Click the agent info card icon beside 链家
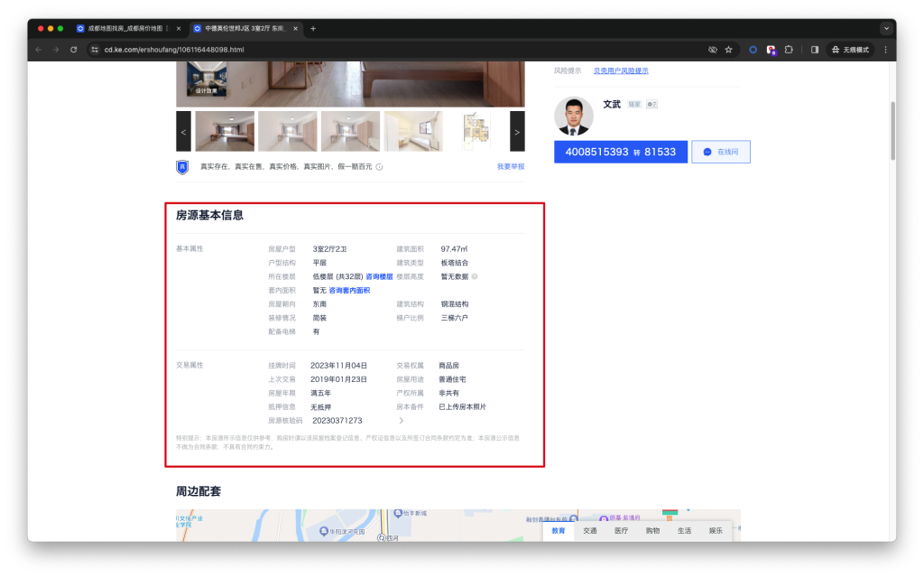The height and width of the screenshot is (578, 924). (651, 105)
